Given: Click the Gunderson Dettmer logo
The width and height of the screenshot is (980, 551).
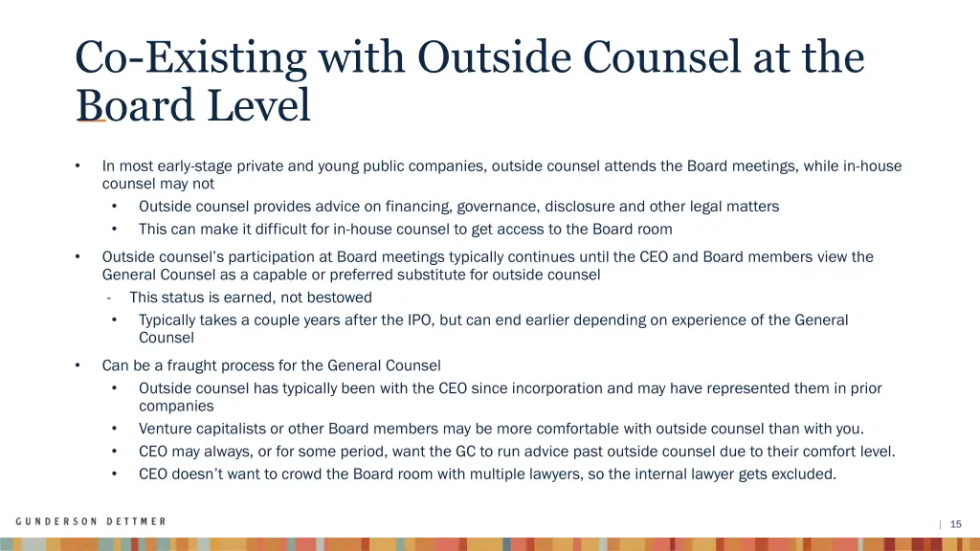Looking at the screenshot, I should coord(91,521).
